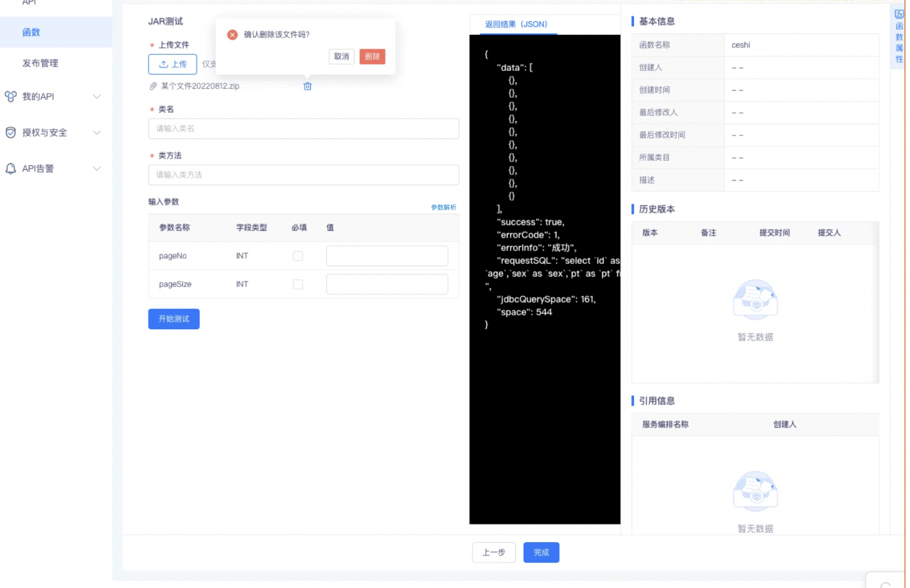
Task: Focus the 类方法 input field
Action: coord(304,175)
